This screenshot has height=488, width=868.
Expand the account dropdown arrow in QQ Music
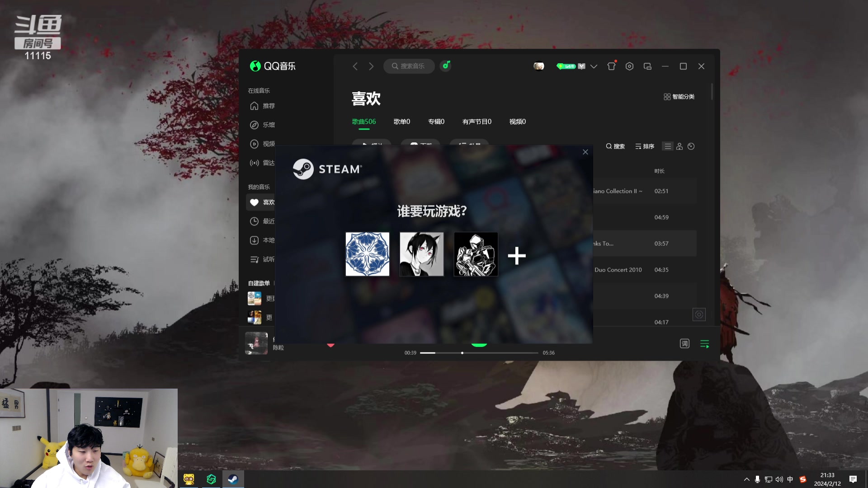click(x=594, y=66)
